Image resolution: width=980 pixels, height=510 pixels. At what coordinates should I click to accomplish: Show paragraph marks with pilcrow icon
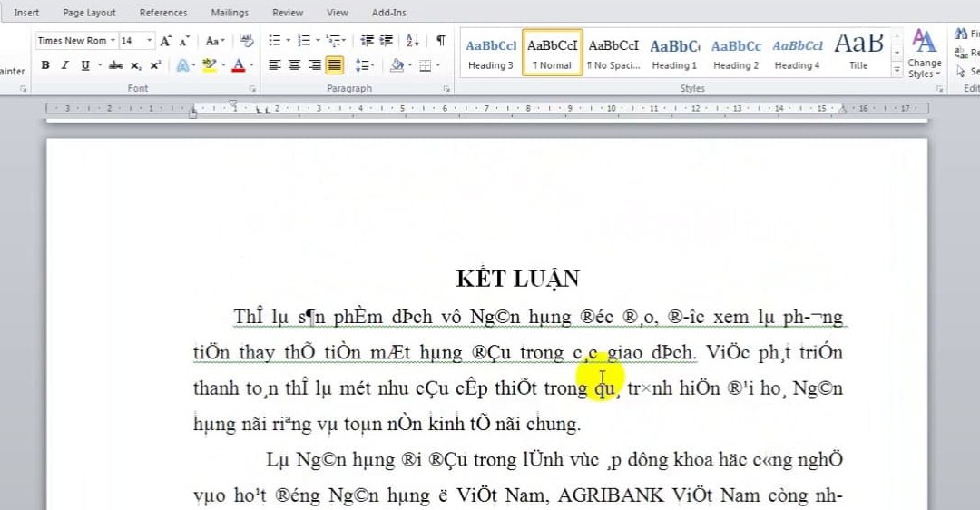point(440,41)
